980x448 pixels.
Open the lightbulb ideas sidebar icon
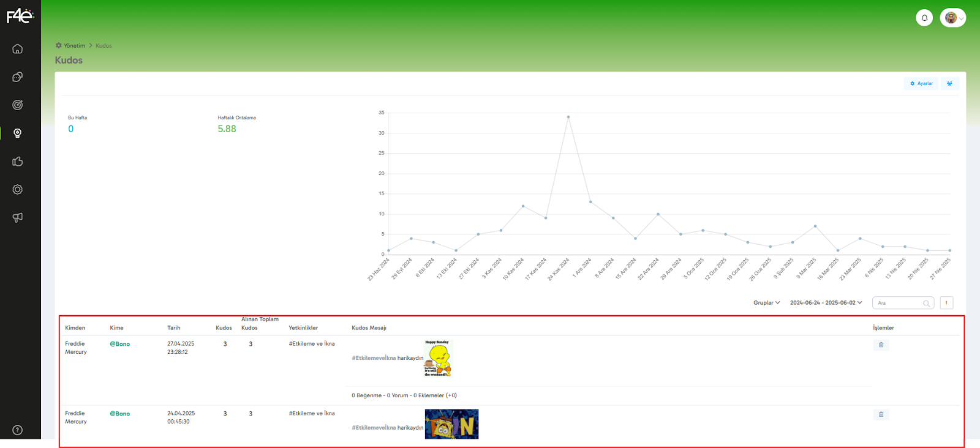pyautogui.click(x=18, y=133)
